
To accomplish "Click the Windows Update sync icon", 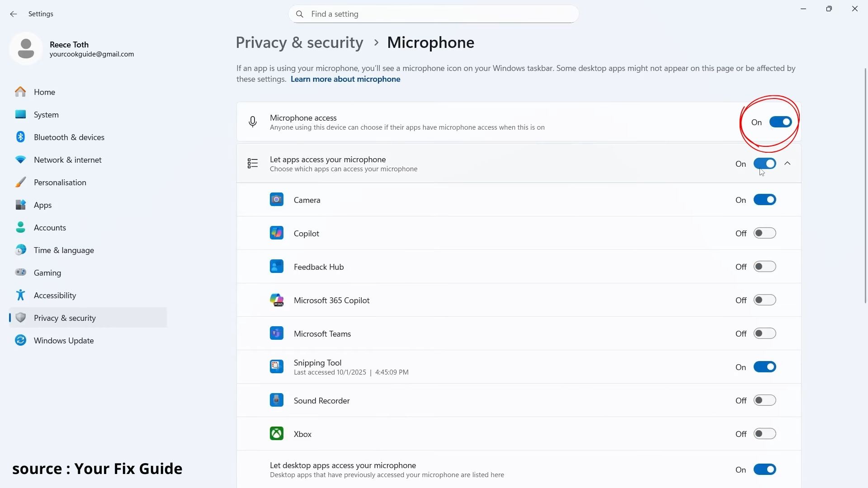I will click(x=20, y=340).
